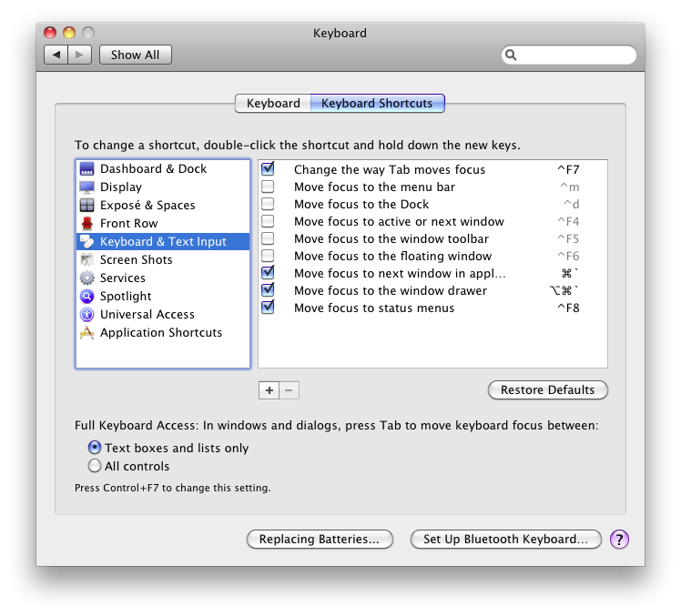This screenshot has width=681, height=616.
Task: Disable 'Move focus to status menus' checkbox
Action: tap(268, 308)
